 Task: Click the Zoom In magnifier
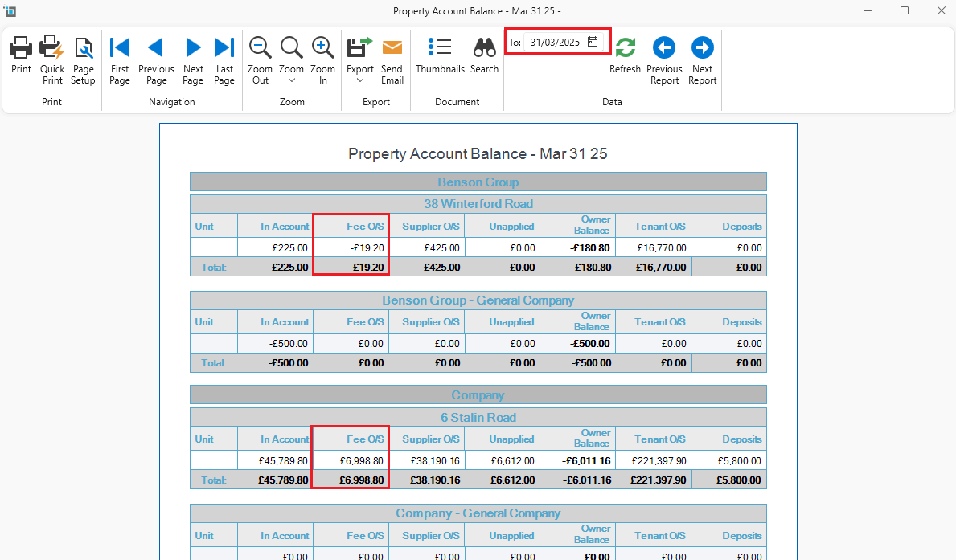click(x=322, y=48)
